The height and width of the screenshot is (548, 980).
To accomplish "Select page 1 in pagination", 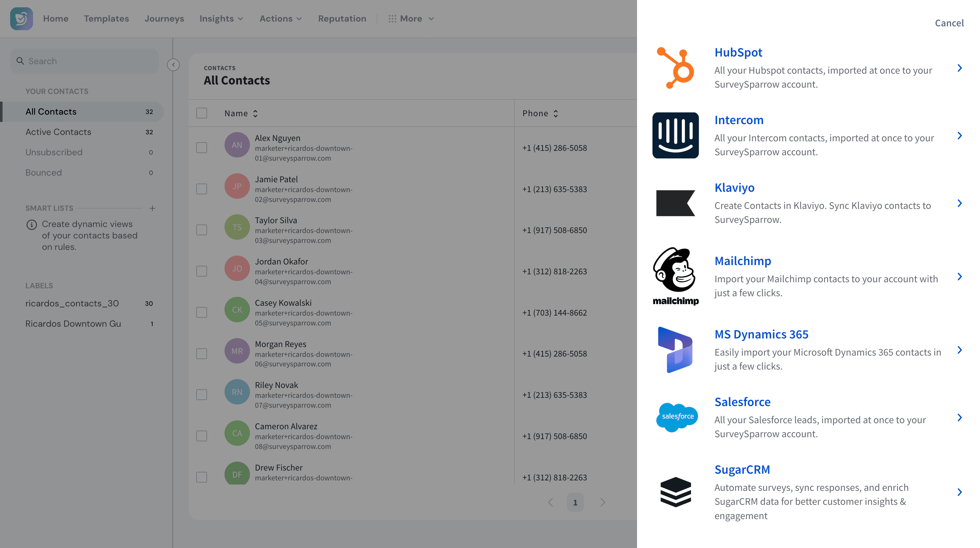I will tap(575, 502).
